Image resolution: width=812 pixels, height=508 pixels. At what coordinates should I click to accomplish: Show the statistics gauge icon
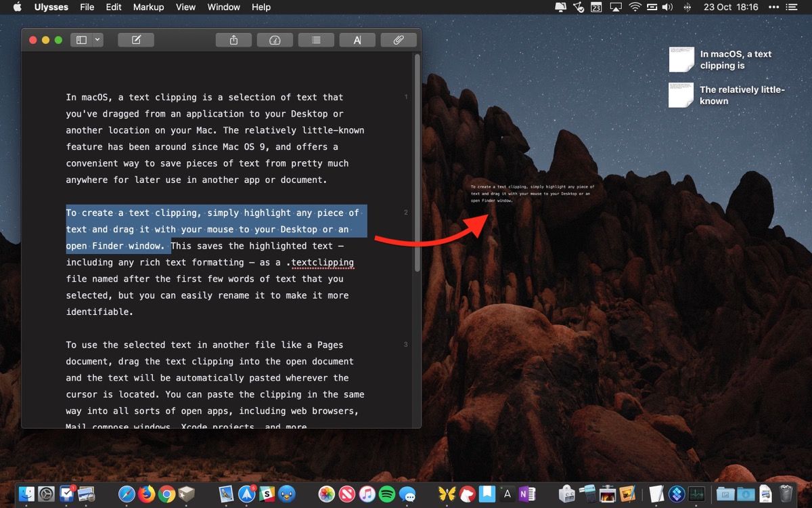click(275, 41)
